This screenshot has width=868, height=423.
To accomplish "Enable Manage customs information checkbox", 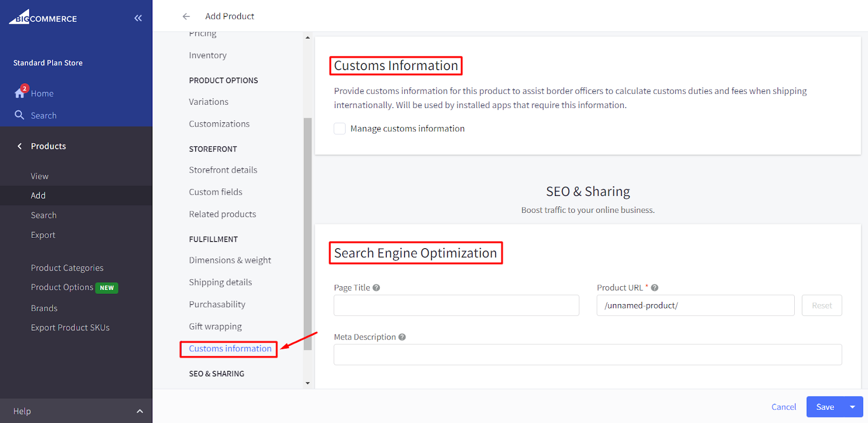I will [x=340, y=129].
